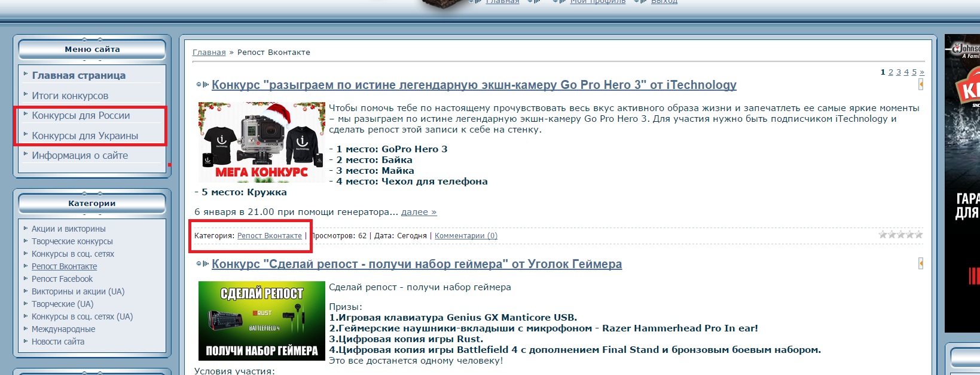980x375 pixels.
Task: Open the moderation arrow icon beside the Уголок Геймера post
Action: pos(921,263)
